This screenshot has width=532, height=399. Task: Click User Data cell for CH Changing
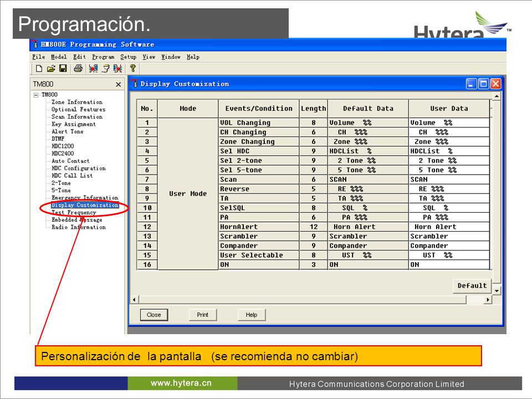pos(449,132)
